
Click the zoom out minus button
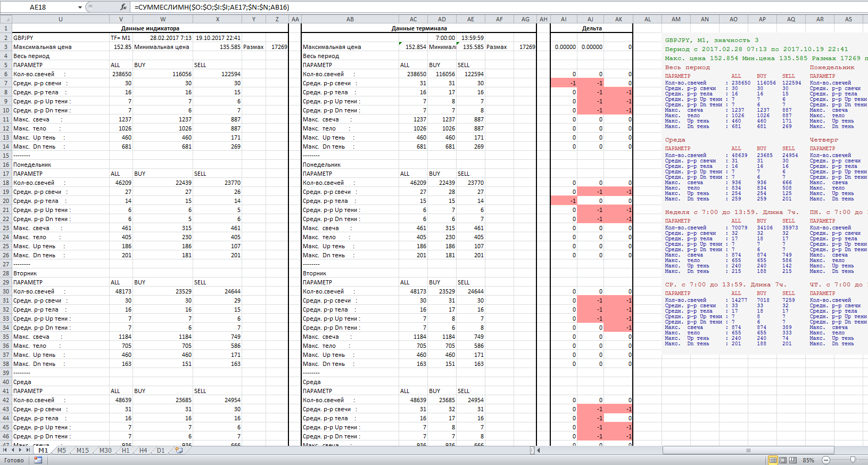click(x=826, y=460)
